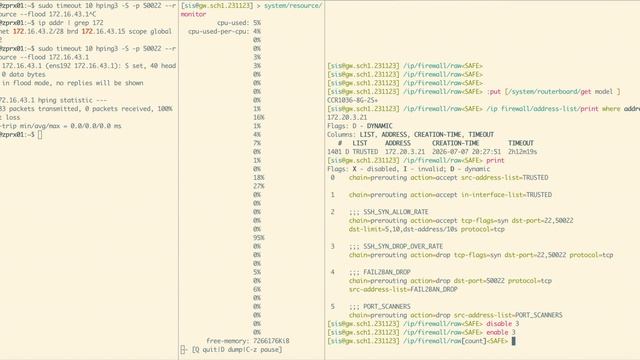640x360 pixels.
Task: Click the 'dst-limit=5,10,dst-address/10s' line
Action: click(427, 229)
